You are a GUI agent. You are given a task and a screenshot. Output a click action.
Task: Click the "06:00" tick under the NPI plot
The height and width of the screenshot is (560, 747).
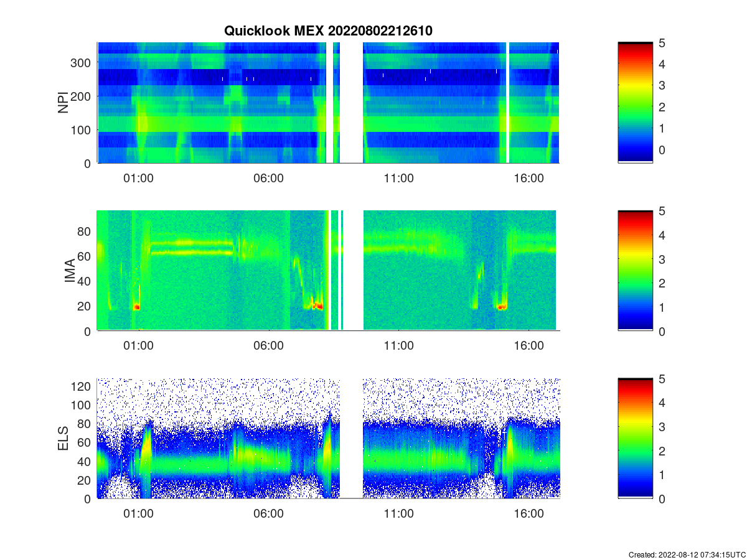pos(268,178)
